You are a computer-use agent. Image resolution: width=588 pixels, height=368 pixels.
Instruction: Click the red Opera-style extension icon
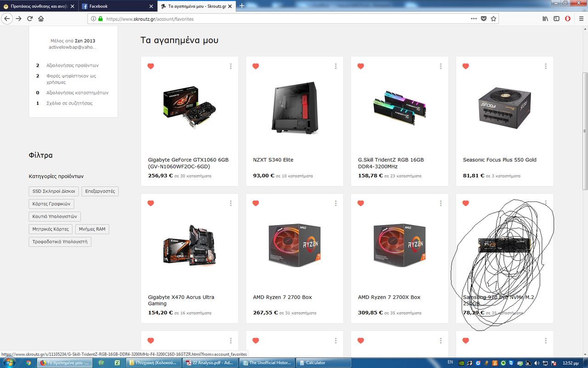[568, 19]
